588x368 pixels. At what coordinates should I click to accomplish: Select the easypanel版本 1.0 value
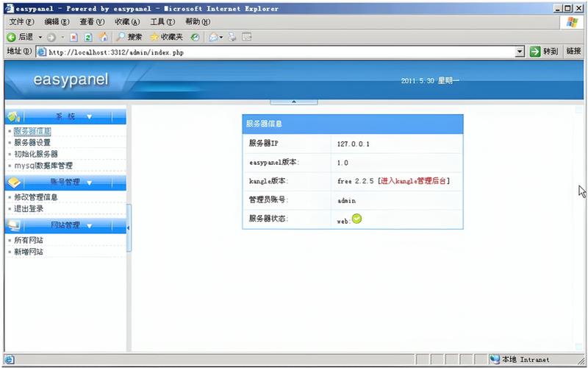(343, 163)
